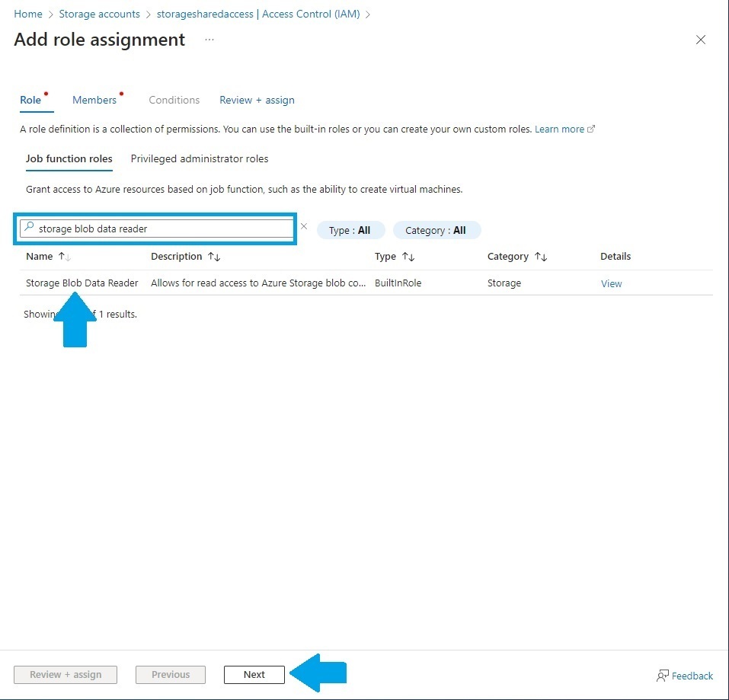Switch to the Role tab
The width and height of the screenshot is (729, 700).
[x=30, y=100]
